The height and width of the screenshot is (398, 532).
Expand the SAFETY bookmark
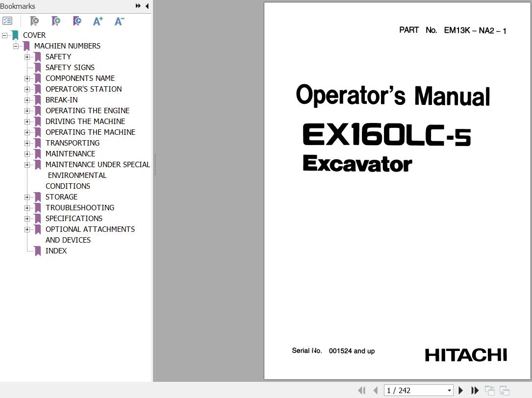(27, 57)
